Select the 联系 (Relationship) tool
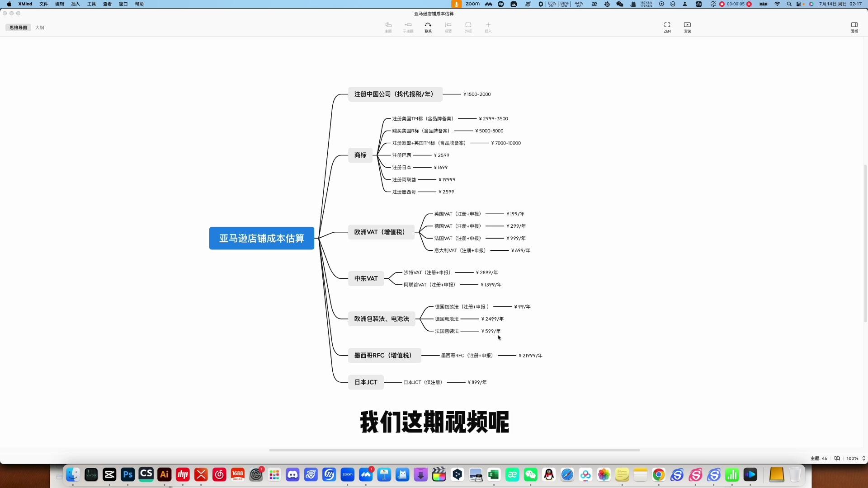Screen dimensions: 868x488 428,28
